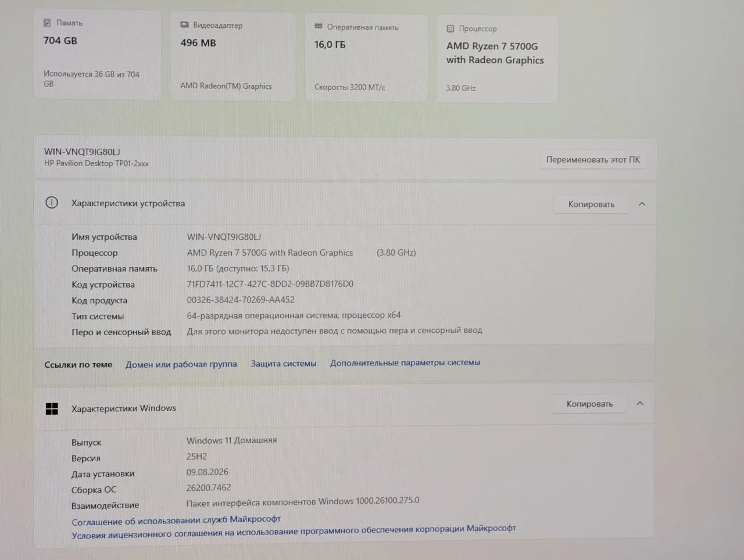Click the OS build value 26200.7462

[209, 488]
